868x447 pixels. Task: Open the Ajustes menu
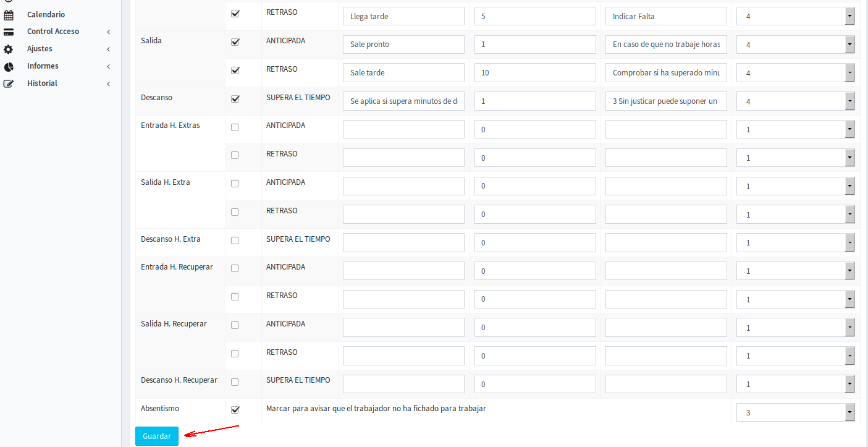(40, 49)
